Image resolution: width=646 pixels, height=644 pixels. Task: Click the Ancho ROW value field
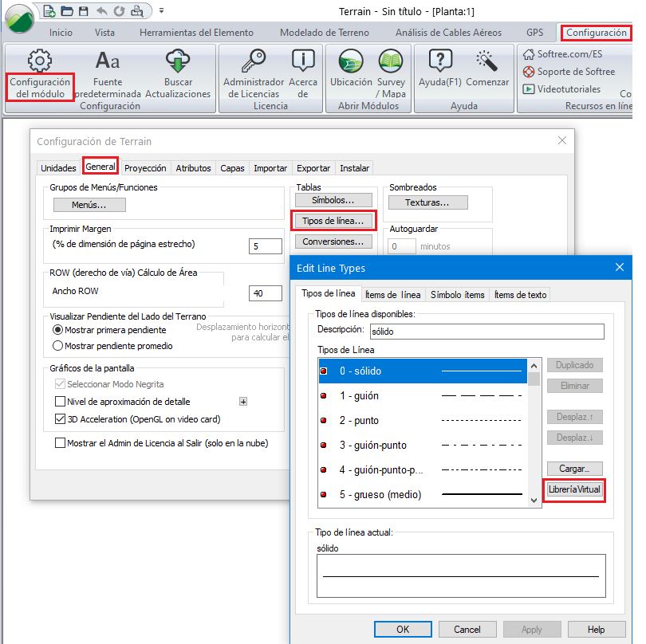[266, 293]
